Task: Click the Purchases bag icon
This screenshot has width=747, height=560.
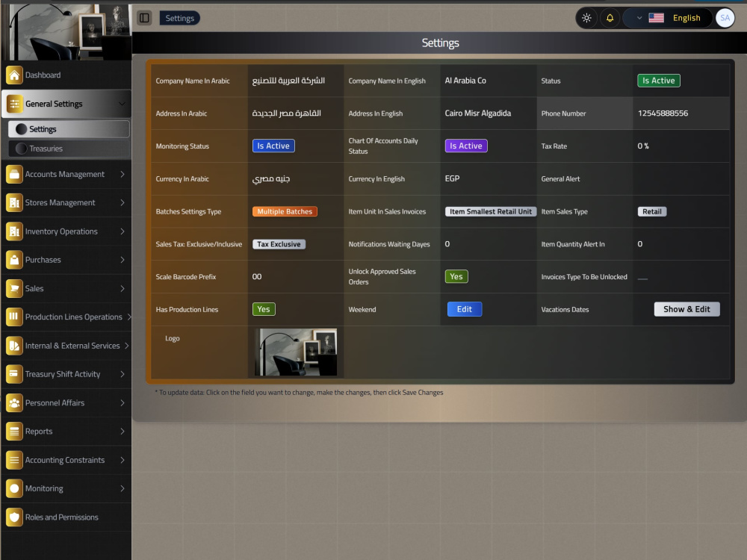Action: pos(14,260)
